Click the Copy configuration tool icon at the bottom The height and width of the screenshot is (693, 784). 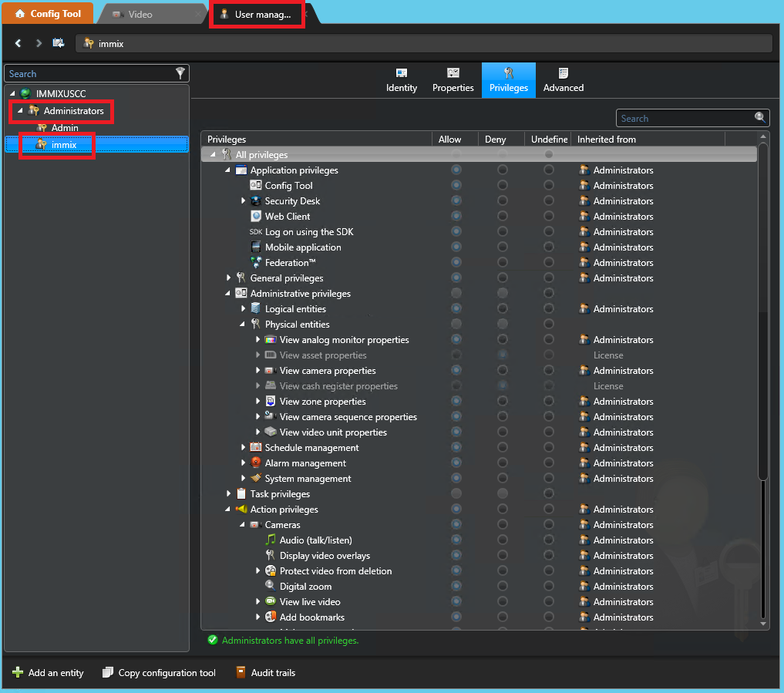click(x=108, y=672)
